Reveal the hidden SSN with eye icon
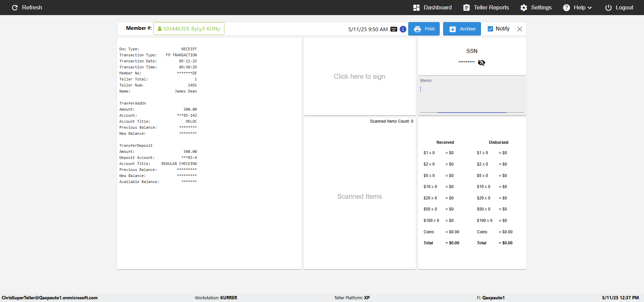 (481, 63)
